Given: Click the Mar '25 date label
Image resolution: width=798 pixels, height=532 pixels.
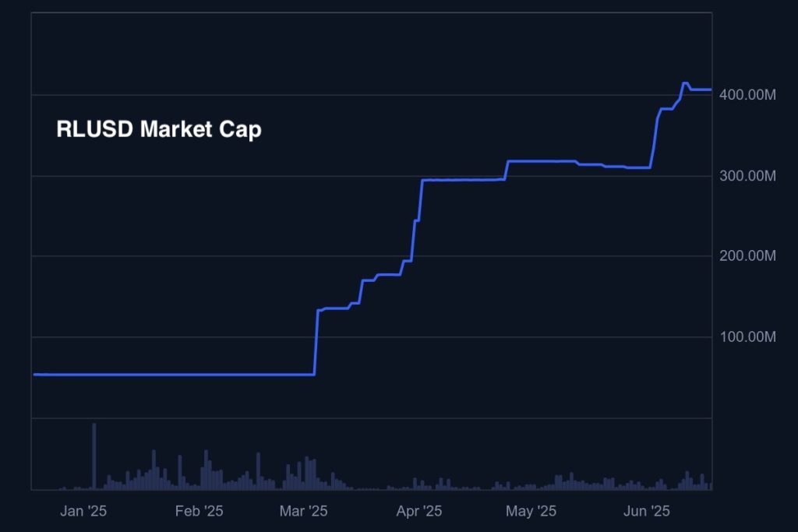Looking at the screenshot, I should click(x=303, y=511).
